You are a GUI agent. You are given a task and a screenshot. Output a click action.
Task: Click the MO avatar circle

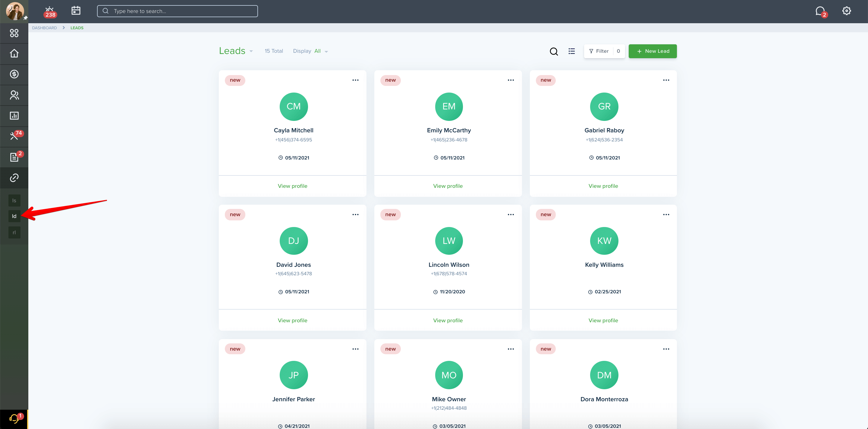tap(449, 375)
